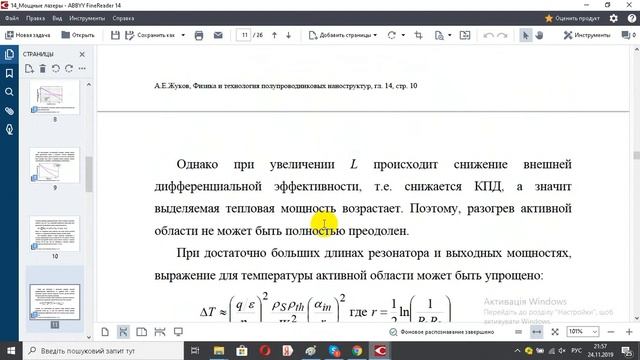Viewport: 640px width, 360px height.
Task: Click the Convert document toolbar icon
Action: pos(465,35)
